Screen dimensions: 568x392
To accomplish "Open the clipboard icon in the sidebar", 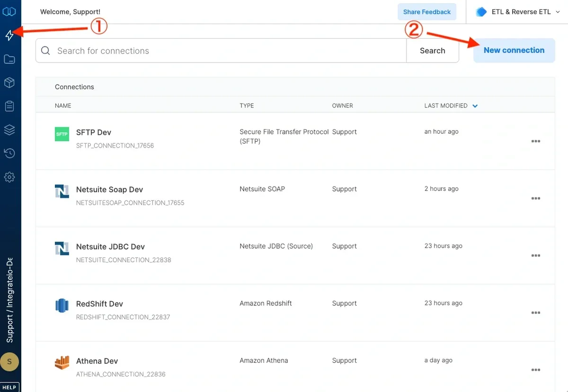I will 10,106.
